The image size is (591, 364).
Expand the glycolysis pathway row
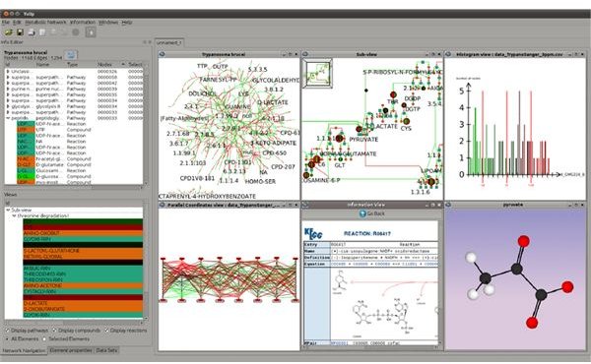(8, 106)
